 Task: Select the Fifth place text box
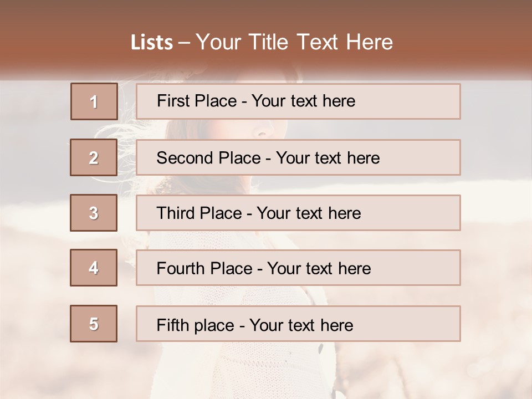point(298,324)
